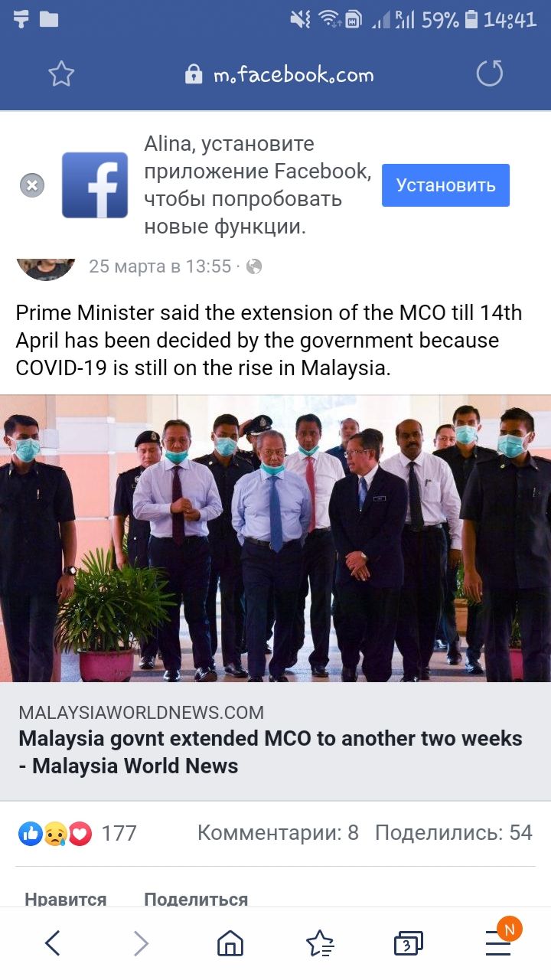Tap the bookmark star in address bar
Viewport: 551px width, 980px height.
[61, 73]
